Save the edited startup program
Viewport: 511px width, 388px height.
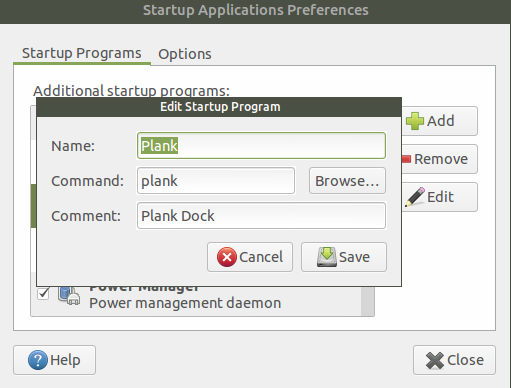(344, 257)
